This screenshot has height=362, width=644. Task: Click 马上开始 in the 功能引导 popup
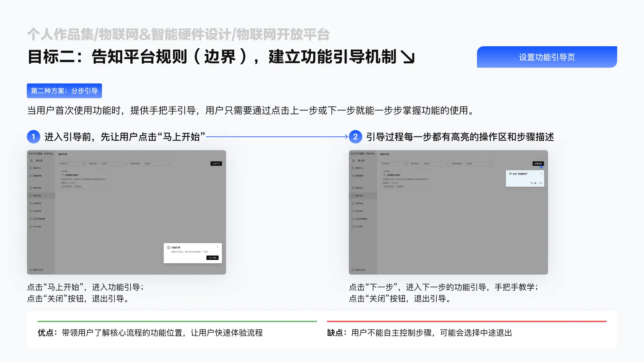(212, 258)
